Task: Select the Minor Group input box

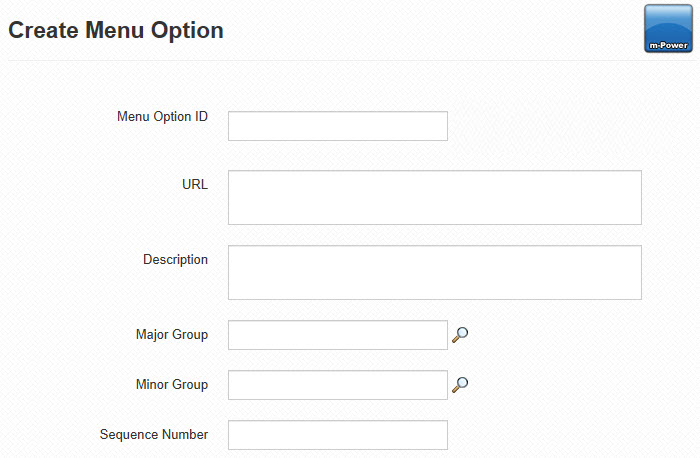Action: pyautogui.click(x=338, y=385)
